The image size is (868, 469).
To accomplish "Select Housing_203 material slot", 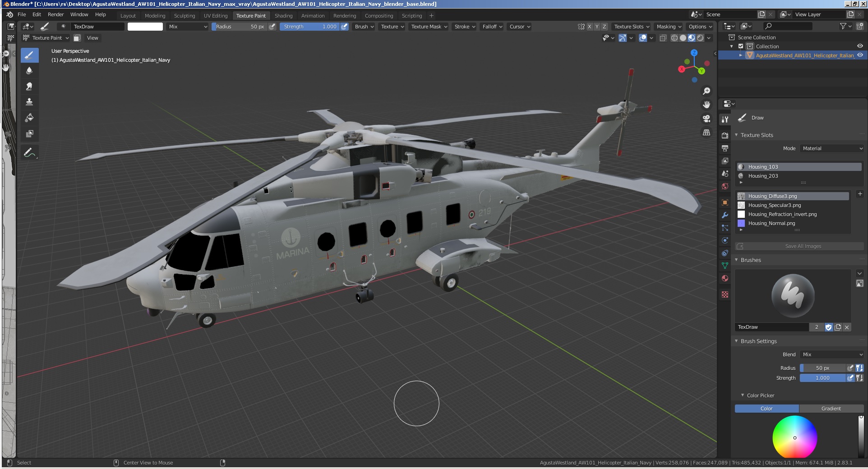I will point(799,176).
